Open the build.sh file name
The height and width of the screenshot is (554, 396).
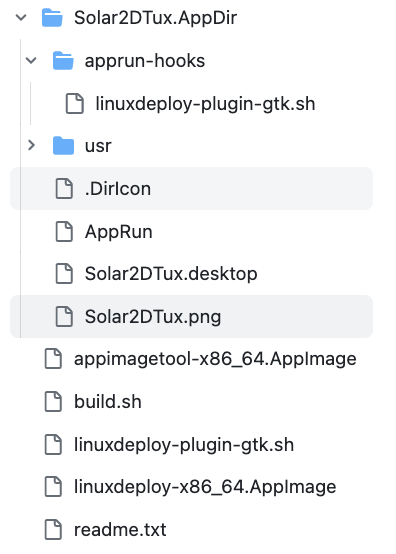[x=108, y=402]
